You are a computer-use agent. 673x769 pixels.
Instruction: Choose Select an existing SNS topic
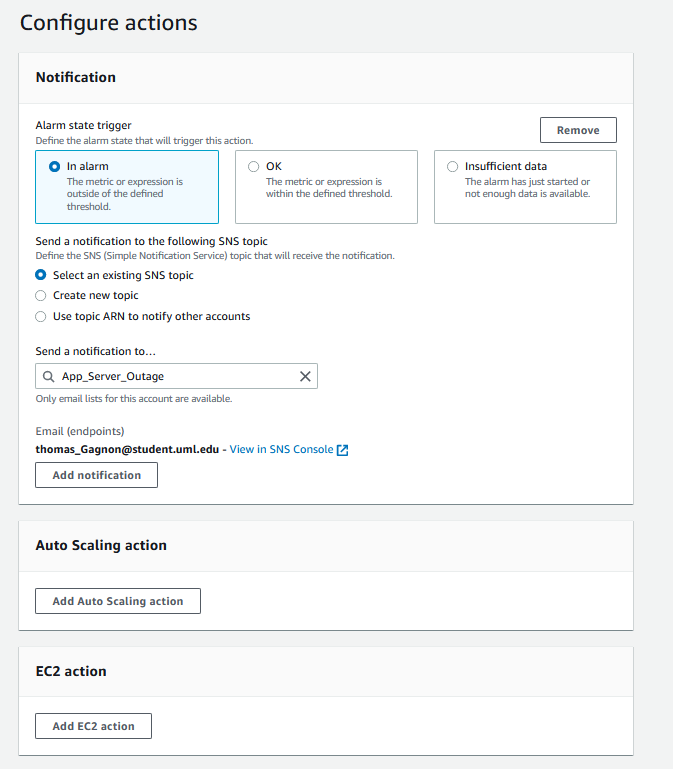(41, 275)
